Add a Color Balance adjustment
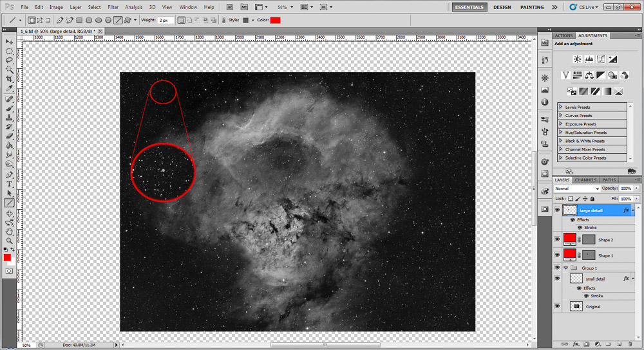Image resolution: width=644 pixels, height=350 pixels. [589, 75]
